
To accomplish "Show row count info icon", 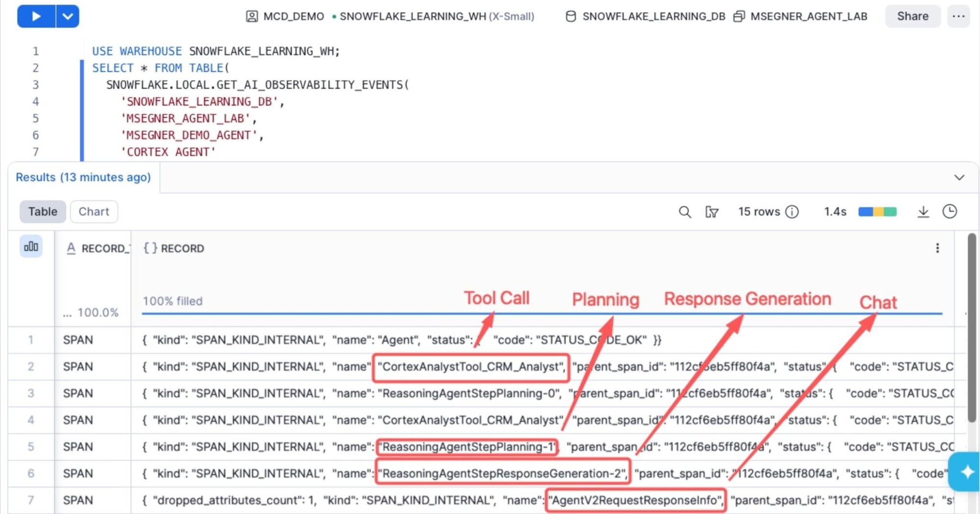I will click(x=792, y=212).
